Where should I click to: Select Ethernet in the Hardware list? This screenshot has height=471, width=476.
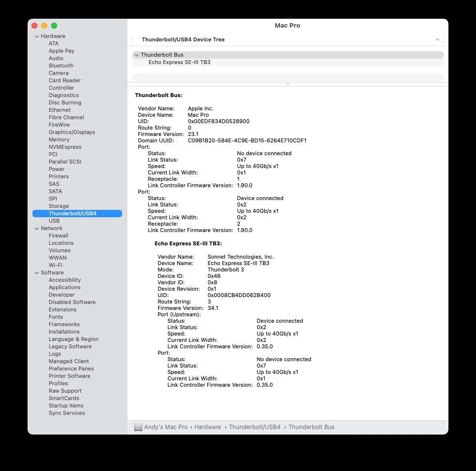[60, 110]
